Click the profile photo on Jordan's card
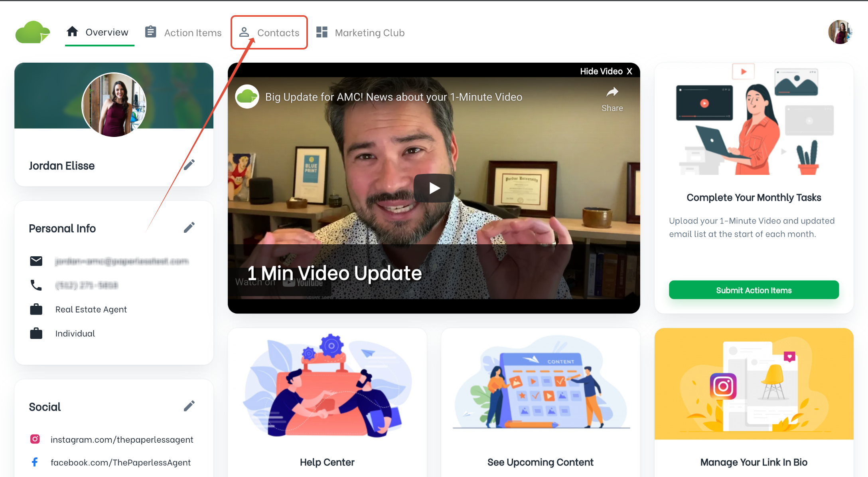The image size is (868, 477). 114,105
